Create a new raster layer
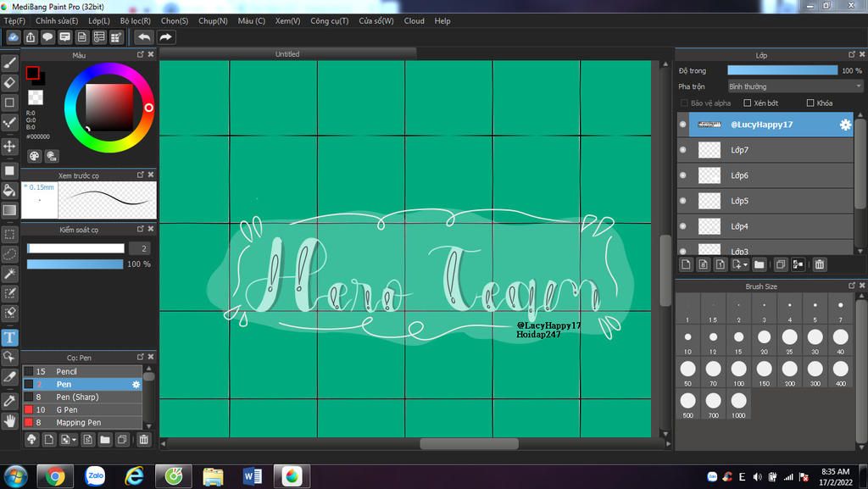The width and height of the screenshot is (868, 489). click(x=686, y=264)
